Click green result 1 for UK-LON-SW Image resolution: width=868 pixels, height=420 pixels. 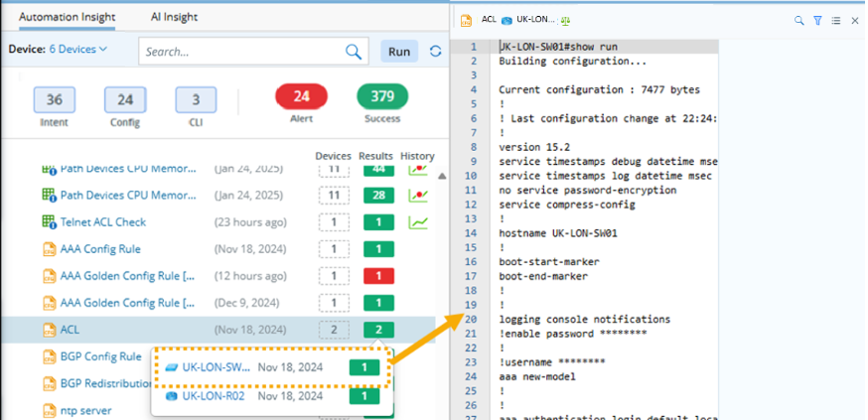pyautogui.click(x=364, y=367)
